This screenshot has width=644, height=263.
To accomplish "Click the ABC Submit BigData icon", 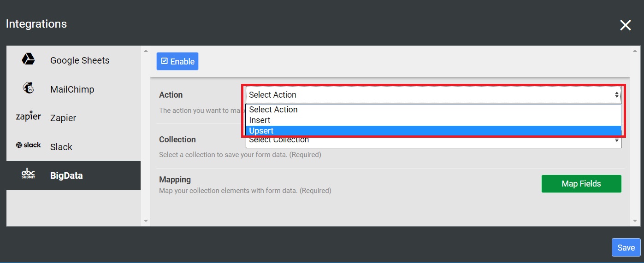I will 29,174.
